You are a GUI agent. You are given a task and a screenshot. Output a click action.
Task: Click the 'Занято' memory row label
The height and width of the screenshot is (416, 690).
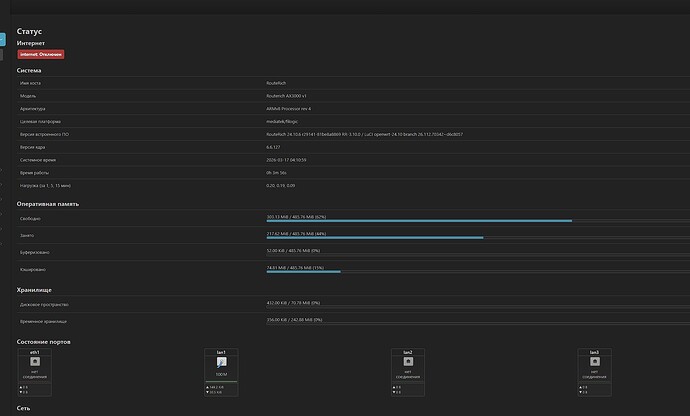(x=27, y=235)
